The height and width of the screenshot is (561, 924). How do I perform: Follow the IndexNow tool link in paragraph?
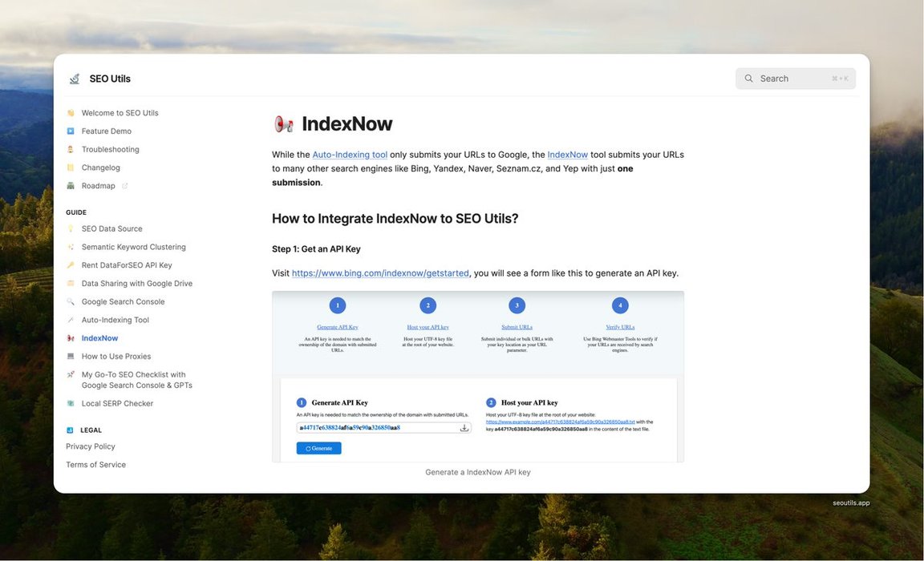coord(567,155)
